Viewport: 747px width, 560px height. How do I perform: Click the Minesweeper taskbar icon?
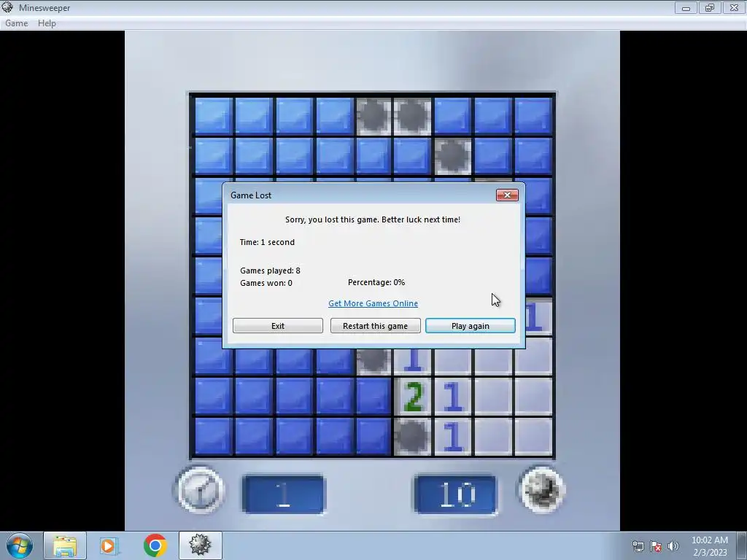tap(200, 545)
